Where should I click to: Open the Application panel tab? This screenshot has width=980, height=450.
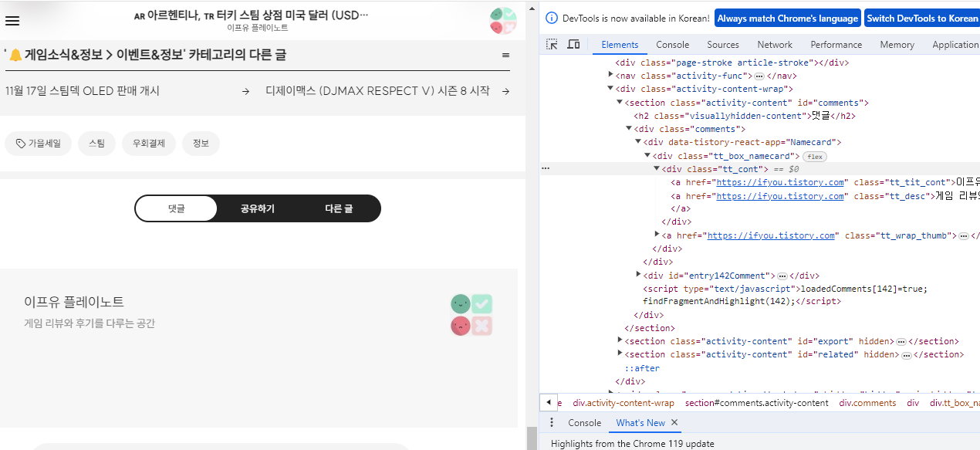coord(955,45)
